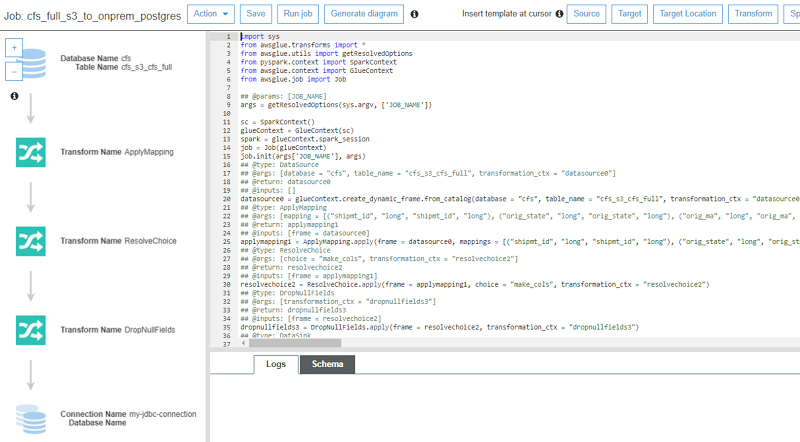Viewport: 800px width, 442px height.
Task: Click the editor horizontal scrollbar thumb
Action: [295, 343]
